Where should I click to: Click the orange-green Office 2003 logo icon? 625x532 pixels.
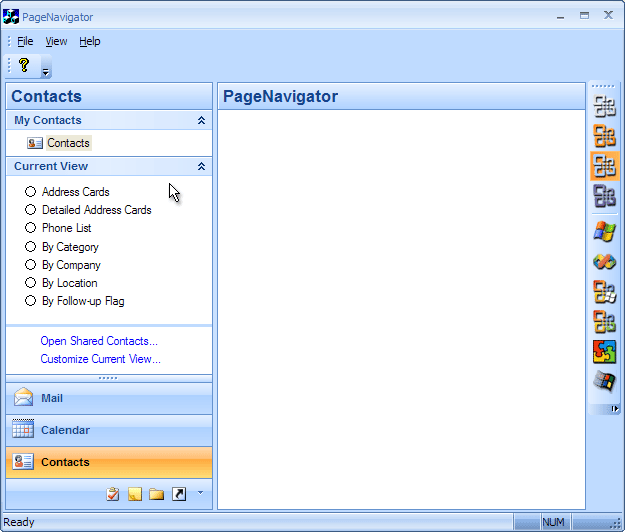[605, 322]
